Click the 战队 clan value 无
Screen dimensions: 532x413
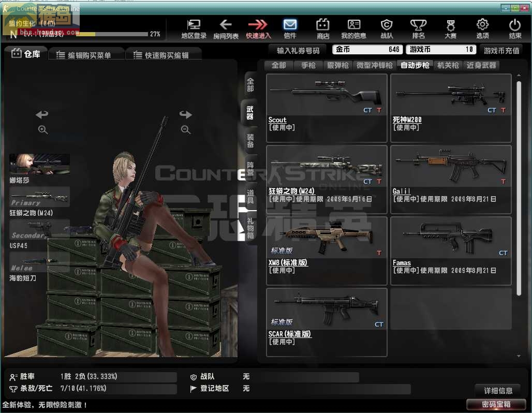(246, 376)
